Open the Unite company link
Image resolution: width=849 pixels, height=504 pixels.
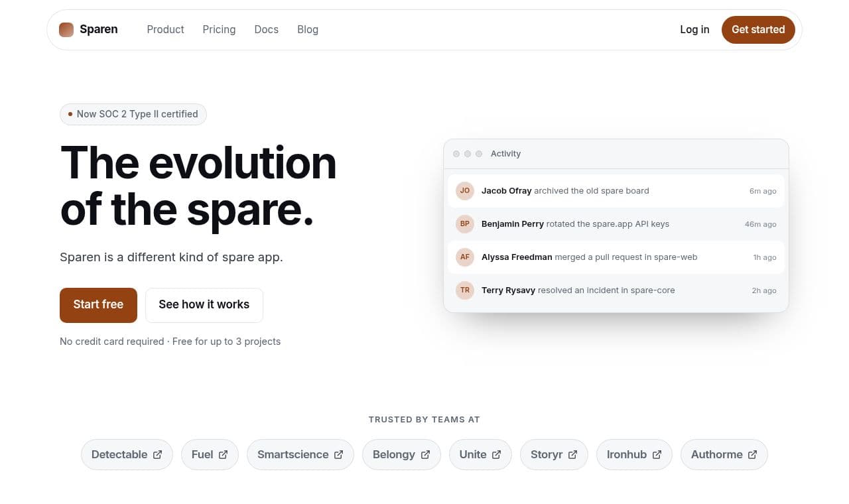(480, 455)
